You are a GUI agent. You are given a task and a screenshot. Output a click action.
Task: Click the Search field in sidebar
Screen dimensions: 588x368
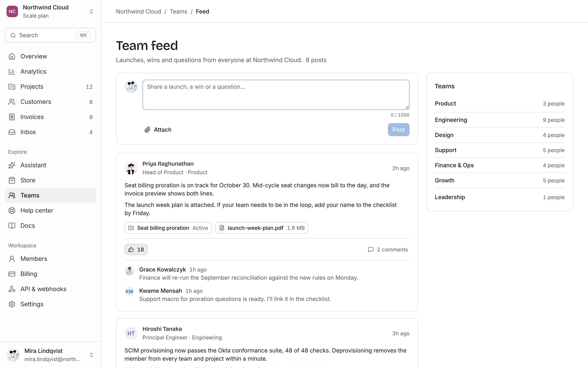click(50, 35)
